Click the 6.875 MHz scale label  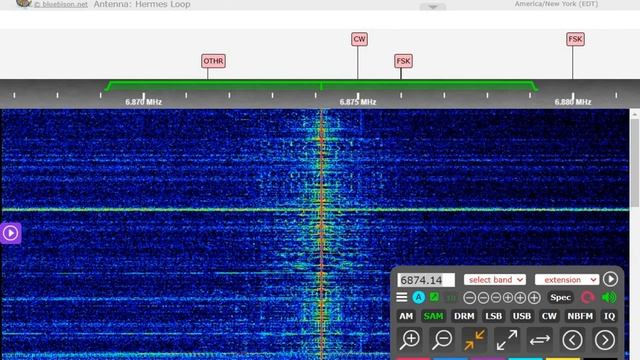358,102
